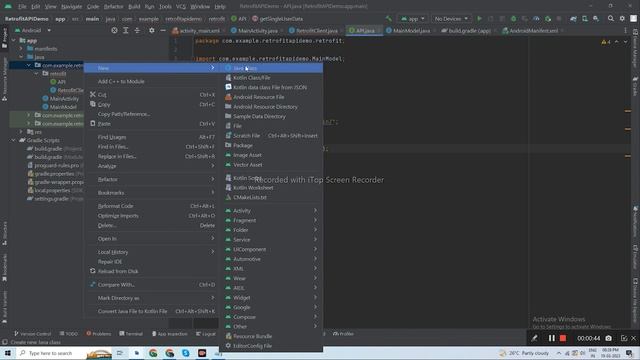
Task: Expand the Analyze submenu
Action: coord(151,166)
